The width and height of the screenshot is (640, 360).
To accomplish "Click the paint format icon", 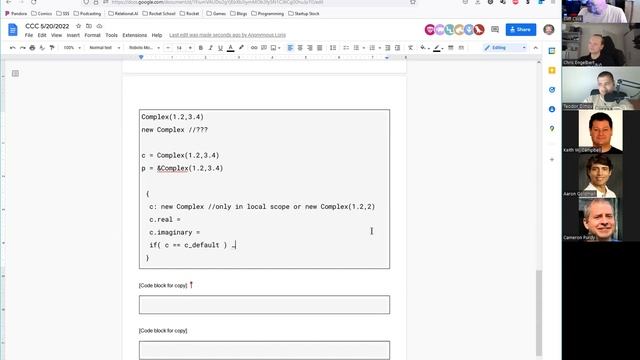I will point(52,48).
